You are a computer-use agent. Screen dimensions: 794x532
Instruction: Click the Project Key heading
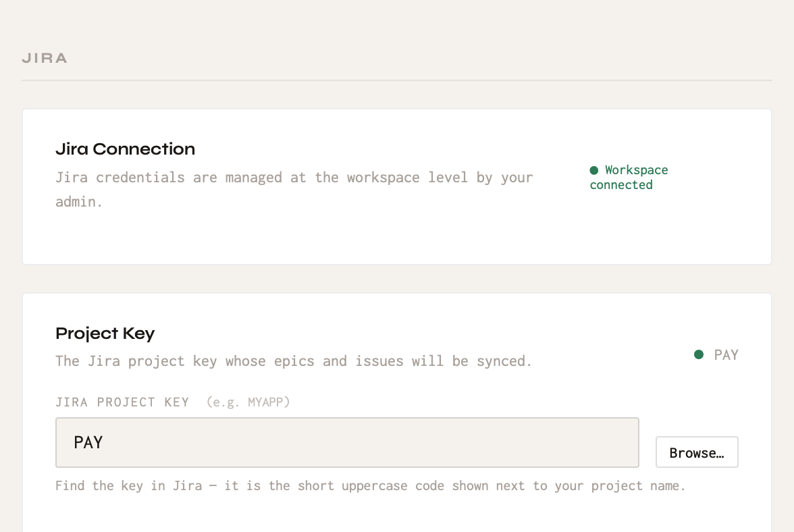pyautogui.click(x=105, y=333)
